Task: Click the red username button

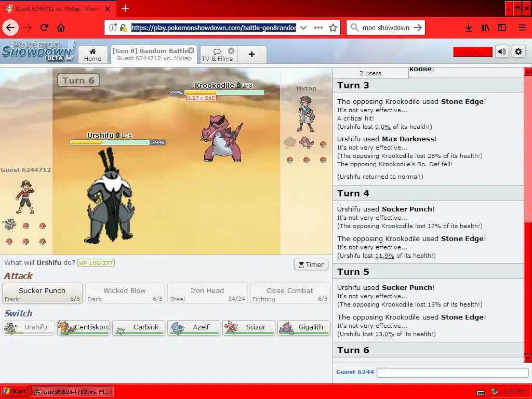Action: (x=473, y=52)
